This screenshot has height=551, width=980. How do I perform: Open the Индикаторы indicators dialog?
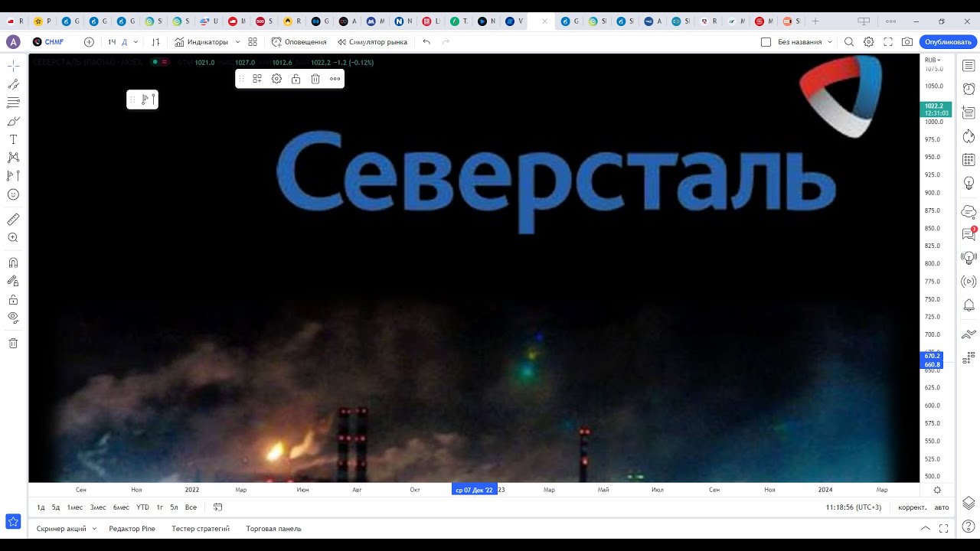point(201,42)
